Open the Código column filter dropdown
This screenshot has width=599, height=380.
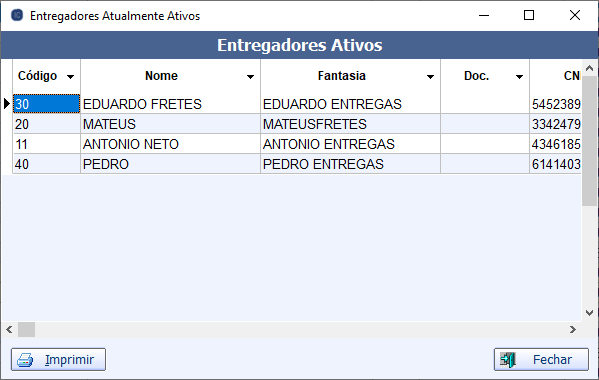coord(70,77)
